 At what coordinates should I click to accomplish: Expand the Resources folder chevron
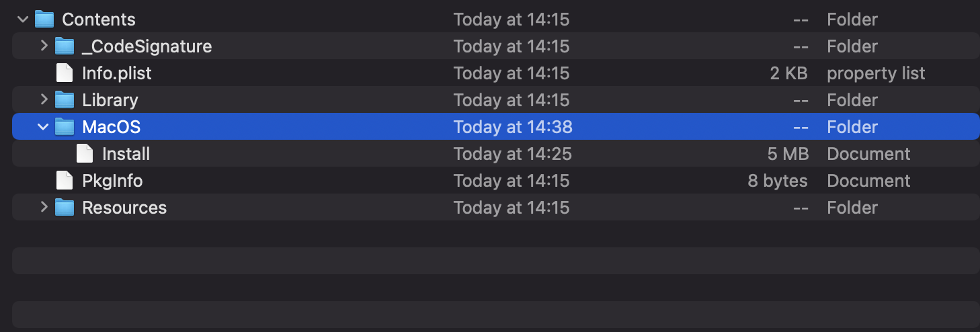[x=44, y=207]
